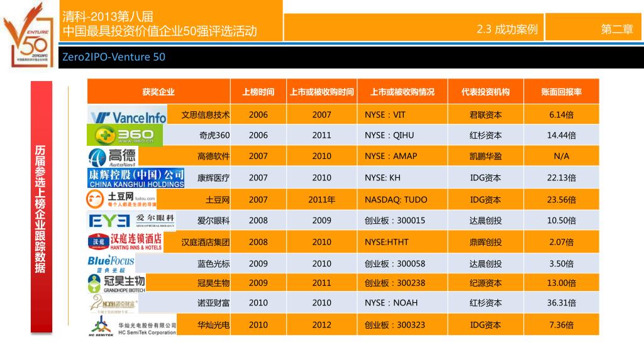Click the 鼎晖创投 investor cell
This screenshot has width=644, height=362.
[486, 242]
